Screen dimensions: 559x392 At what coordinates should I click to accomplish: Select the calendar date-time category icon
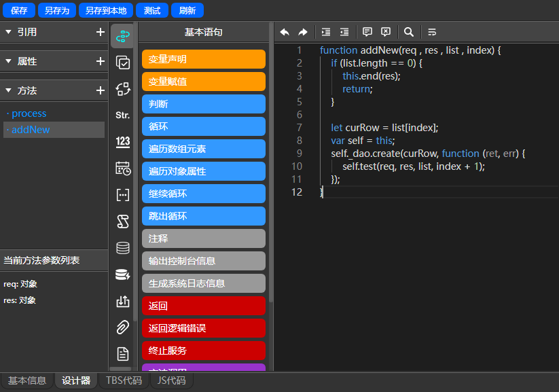[x=123, y=168]
